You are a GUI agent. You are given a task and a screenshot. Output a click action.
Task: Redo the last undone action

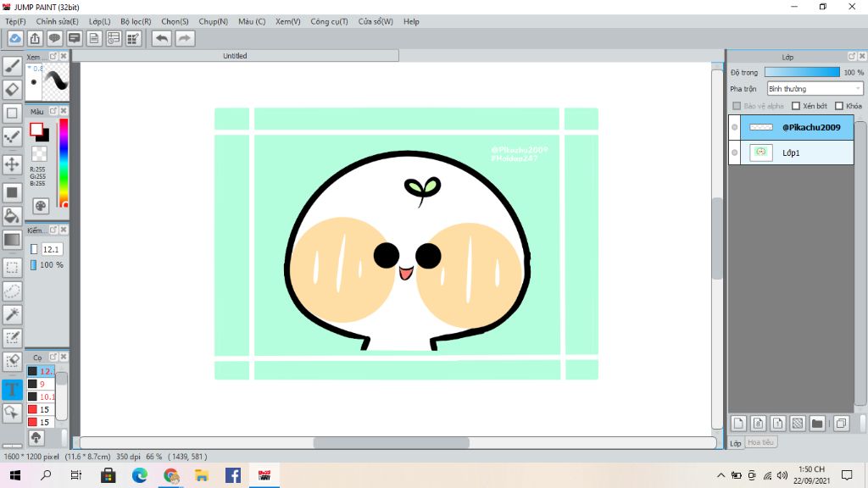185,38
